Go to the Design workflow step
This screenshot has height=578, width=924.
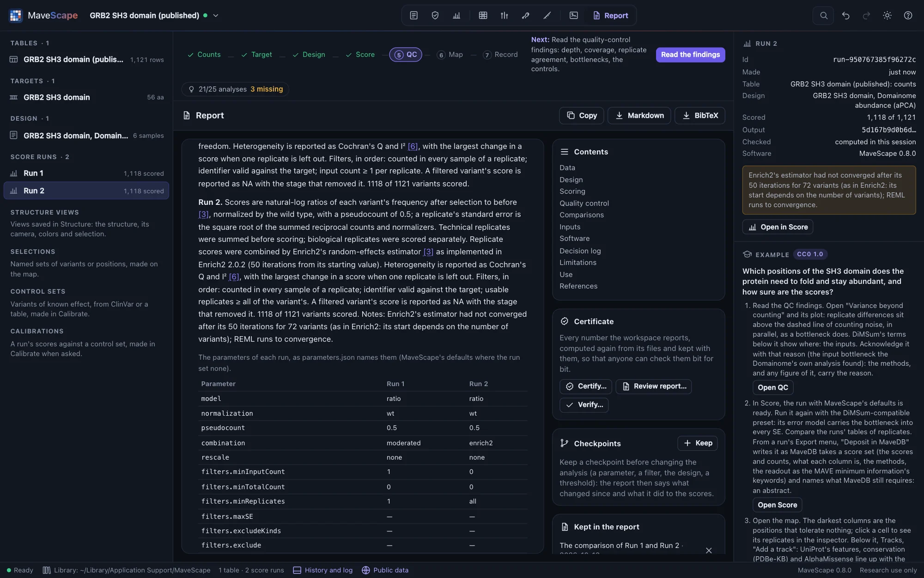(x=309, y=55)
